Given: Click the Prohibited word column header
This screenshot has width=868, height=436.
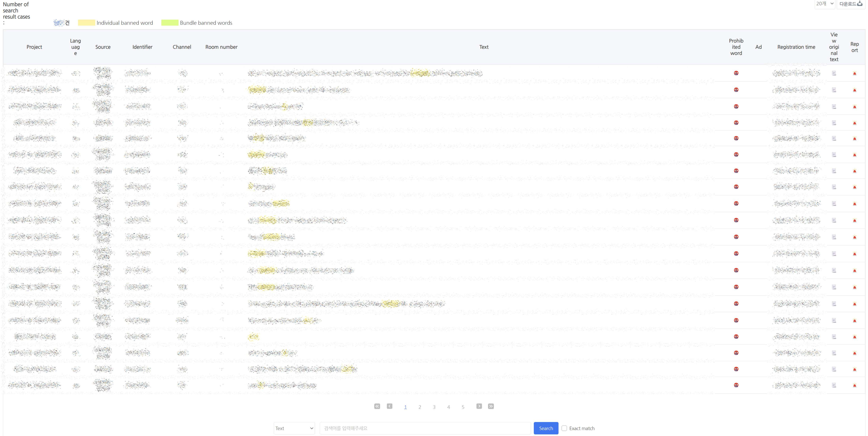Looking at the screenshot, I should click(x=736, y=47).
